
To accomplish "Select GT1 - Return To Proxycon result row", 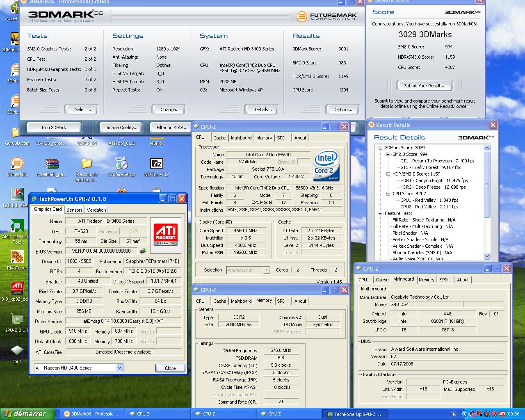I will point(437,161).
